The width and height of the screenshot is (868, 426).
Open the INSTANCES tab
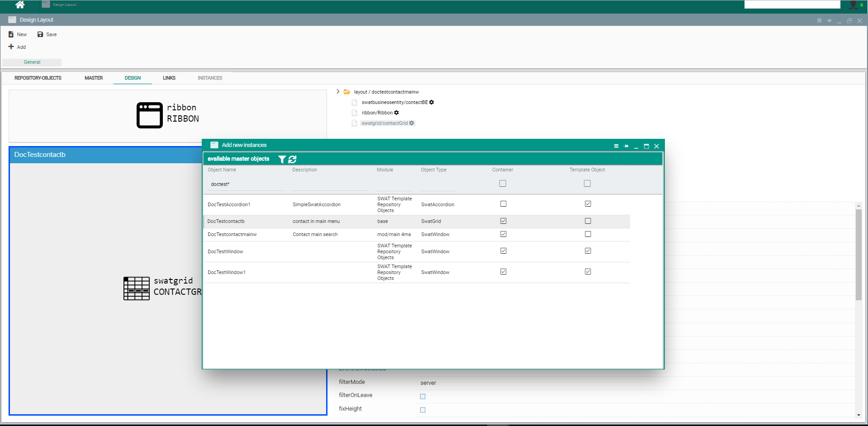tap(210, 78)
